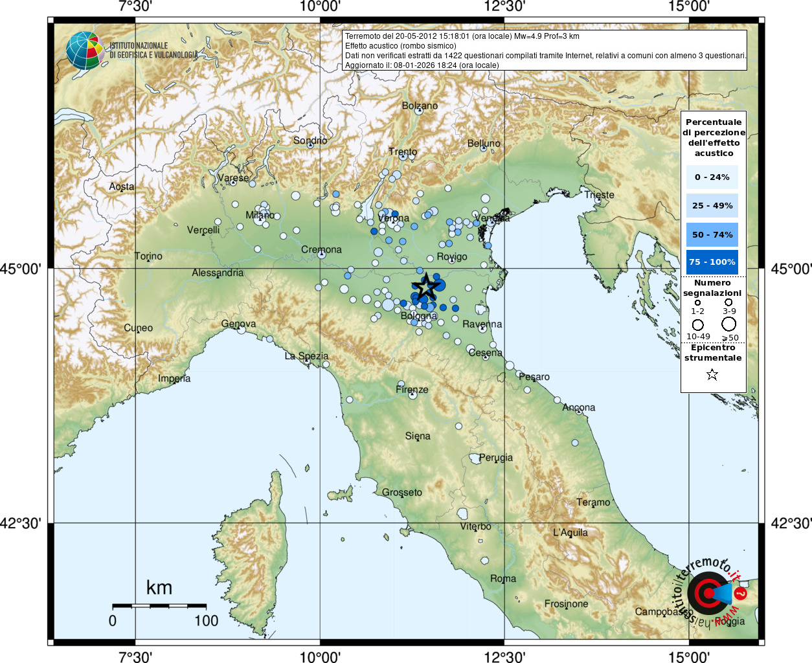Click the Teramo city label
812x663 pixels.
(593, 502)
